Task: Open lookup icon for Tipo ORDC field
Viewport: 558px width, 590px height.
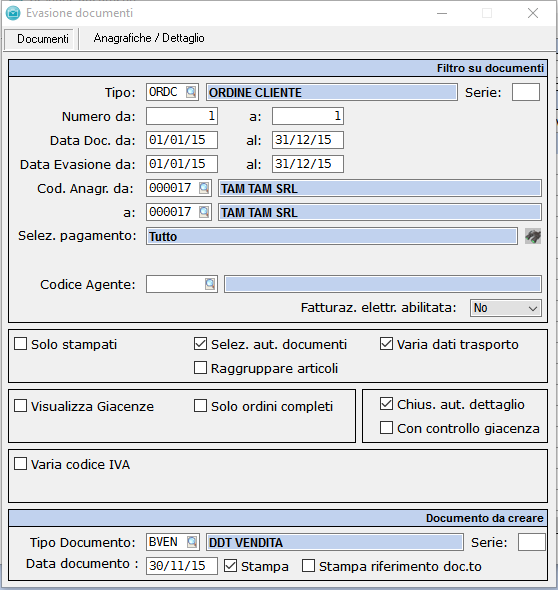Action: coord(191,92)
